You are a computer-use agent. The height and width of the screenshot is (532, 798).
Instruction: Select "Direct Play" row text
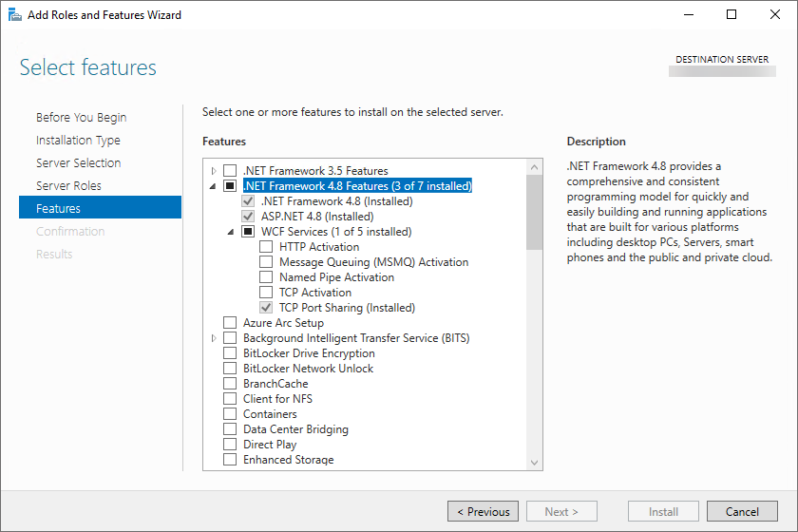pos(270,445)
